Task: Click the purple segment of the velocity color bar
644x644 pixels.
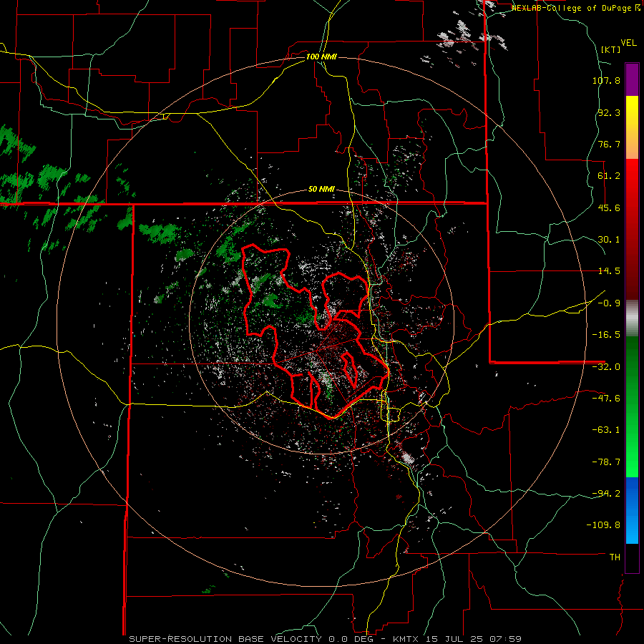Action: [632, 79]
